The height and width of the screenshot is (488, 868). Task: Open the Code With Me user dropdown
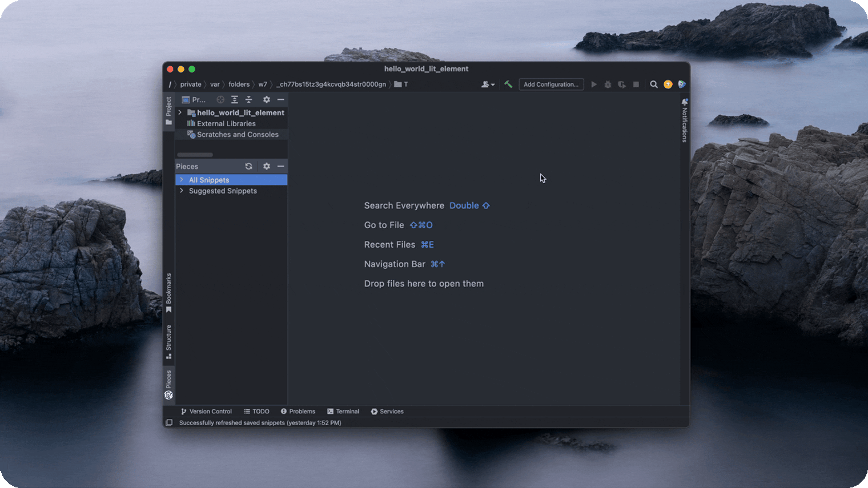[488, 84]
